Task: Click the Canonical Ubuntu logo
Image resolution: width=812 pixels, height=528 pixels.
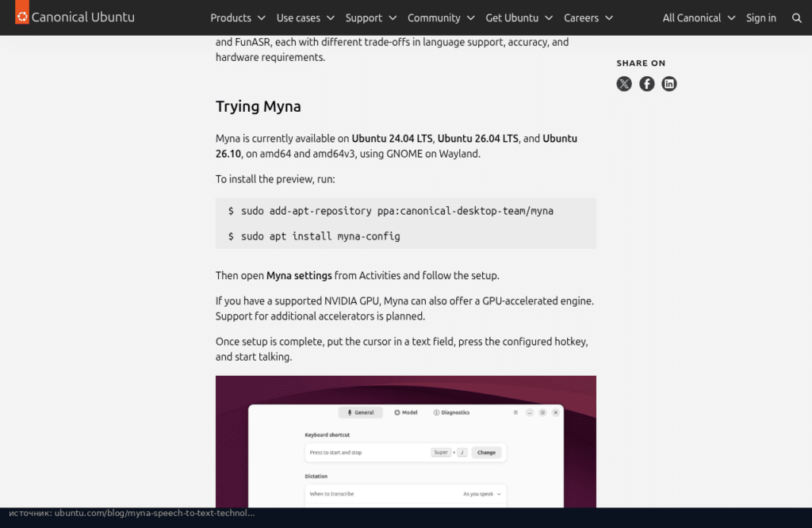Action: pyautogui.click(x=75, y=17)
